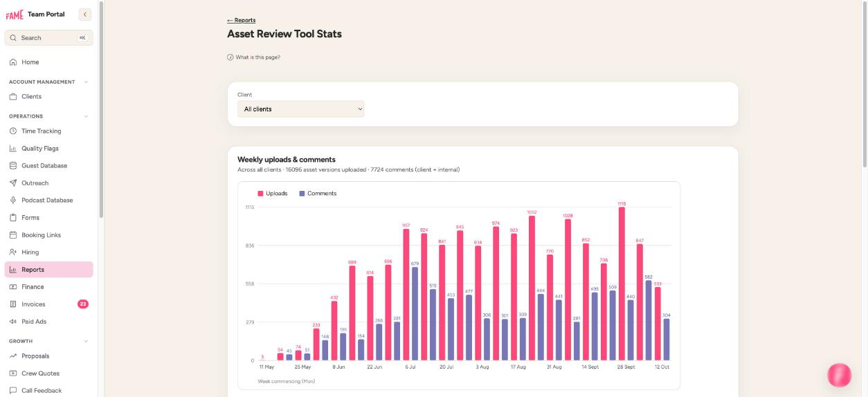Click the Forms clipboard icon
868x397 pixels.
pos(13,218)
